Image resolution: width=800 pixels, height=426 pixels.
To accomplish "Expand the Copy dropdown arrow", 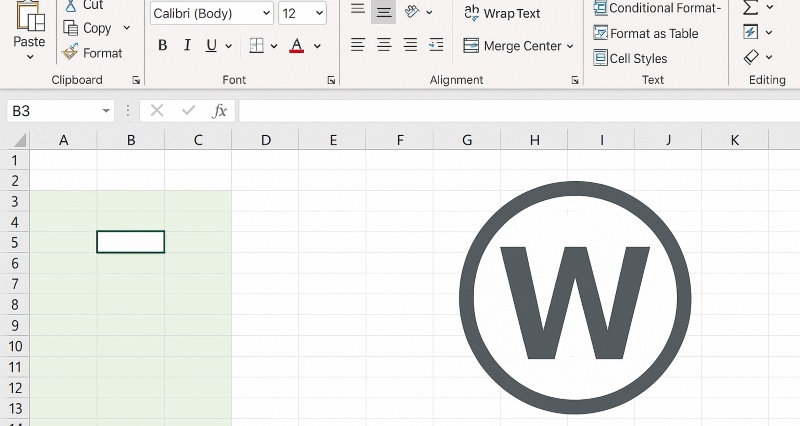I will click(127, 28).
